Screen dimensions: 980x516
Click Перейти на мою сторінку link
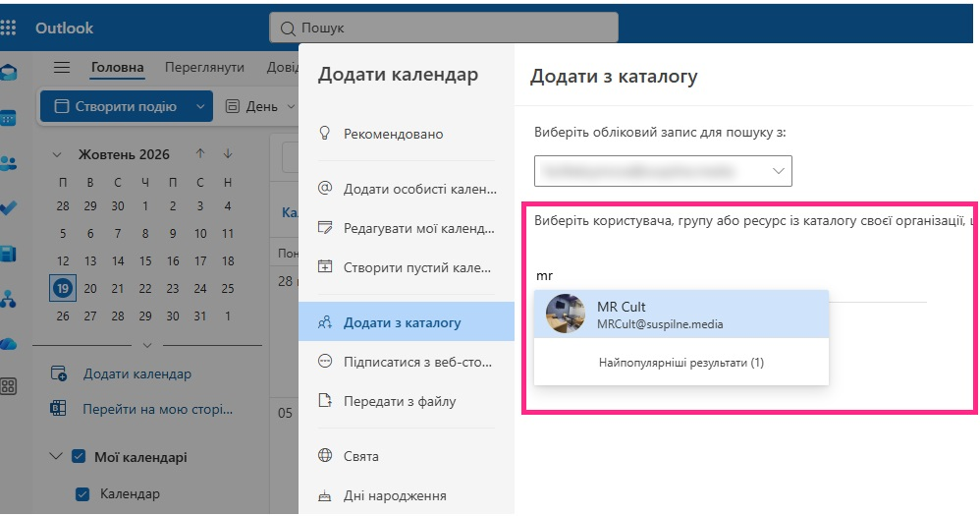[157, 409]
